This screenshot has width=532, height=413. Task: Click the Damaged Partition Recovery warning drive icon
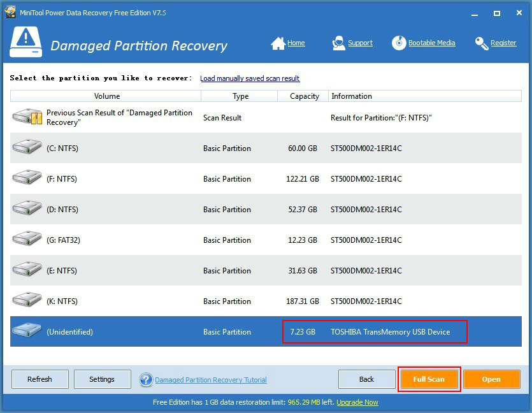[25, 42]
